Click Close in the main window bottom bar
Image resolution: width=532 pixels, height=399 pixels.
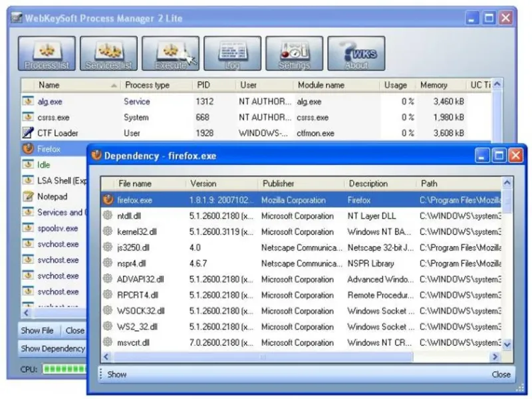74,331
